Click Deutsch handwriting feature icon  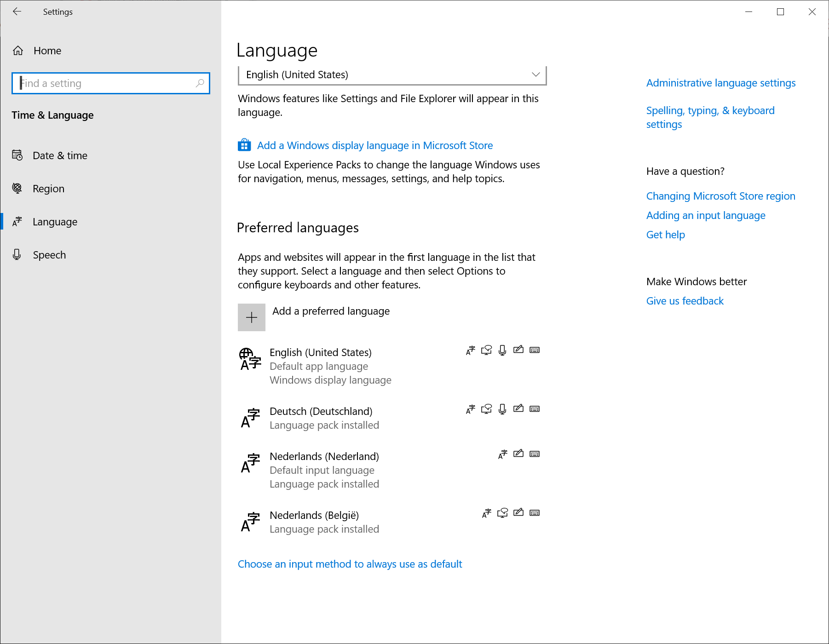tap(518, 408)
